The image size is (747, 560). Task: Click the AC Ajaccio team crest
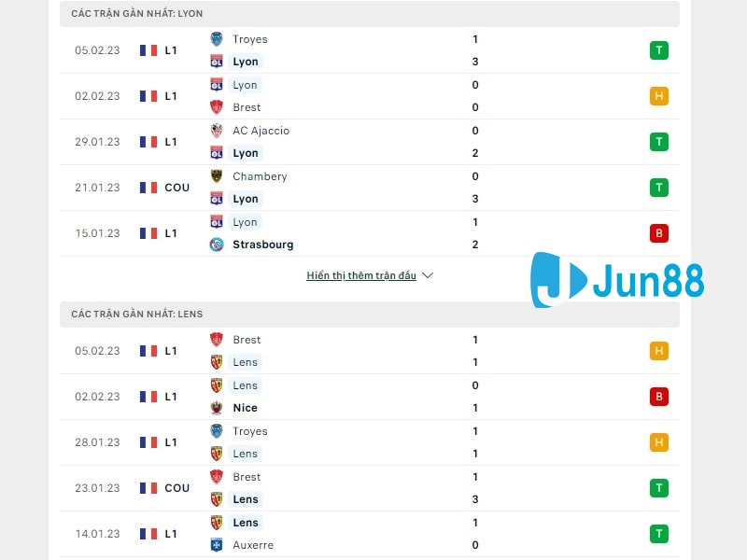coord(217,131)
